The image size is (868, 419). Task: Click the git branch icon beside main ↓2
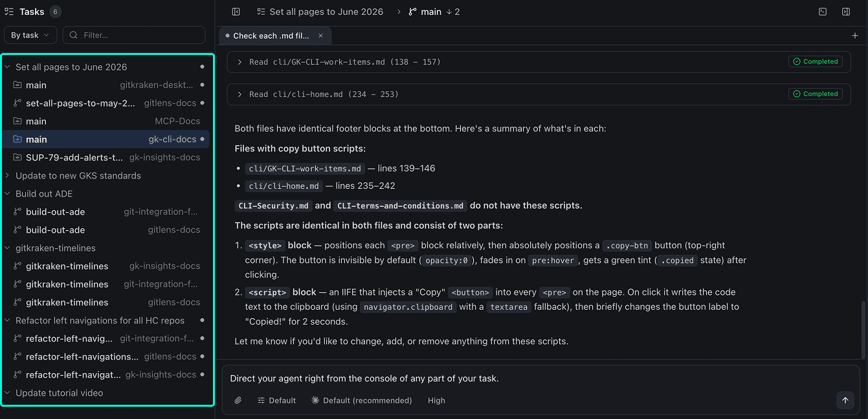pyautogui.click(x=413, y=12)
